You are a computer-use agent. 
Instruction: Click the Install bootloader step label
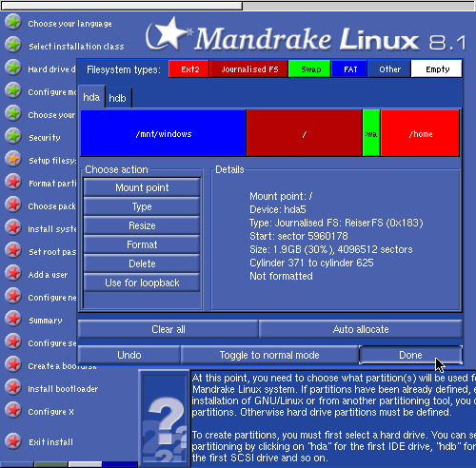63,389
